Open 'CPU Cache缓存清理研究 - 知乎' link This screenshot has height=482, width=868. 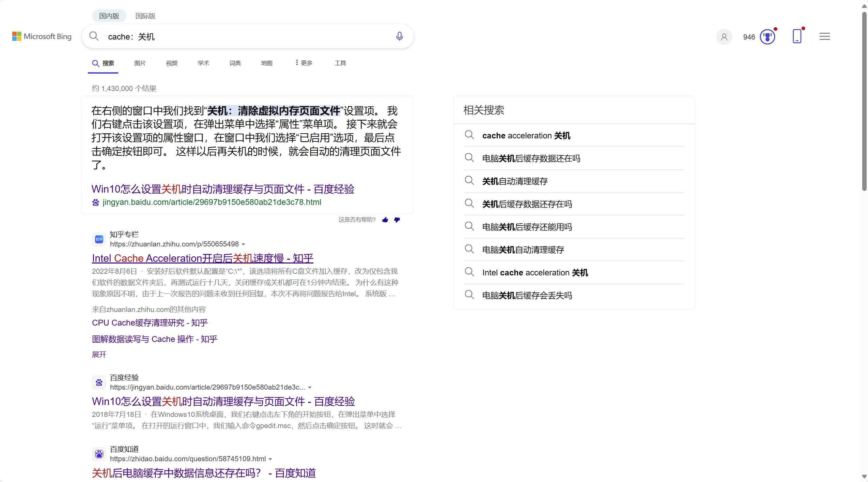150,323
